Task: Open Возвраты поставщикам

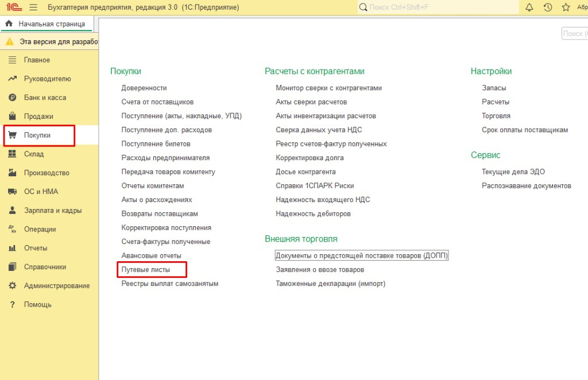Action: tap(160, 214)
